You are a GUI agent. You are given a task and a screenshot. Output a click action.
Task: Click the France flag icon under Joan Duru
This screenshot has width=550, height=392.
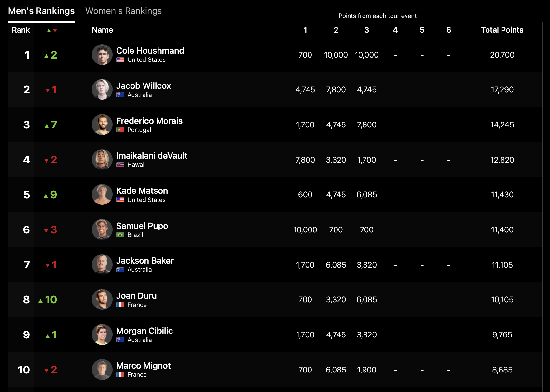(120, 305)
